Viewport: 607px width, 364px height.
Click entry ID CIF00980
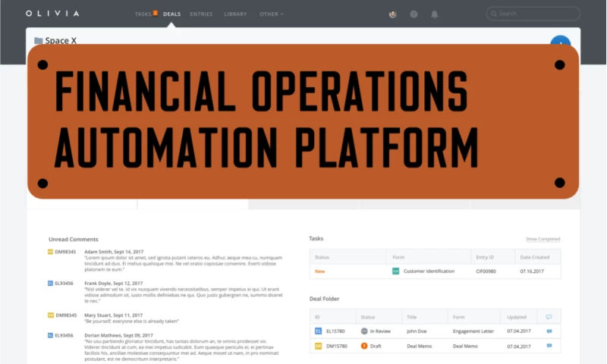pyautogui.click(x=486, y=271)
